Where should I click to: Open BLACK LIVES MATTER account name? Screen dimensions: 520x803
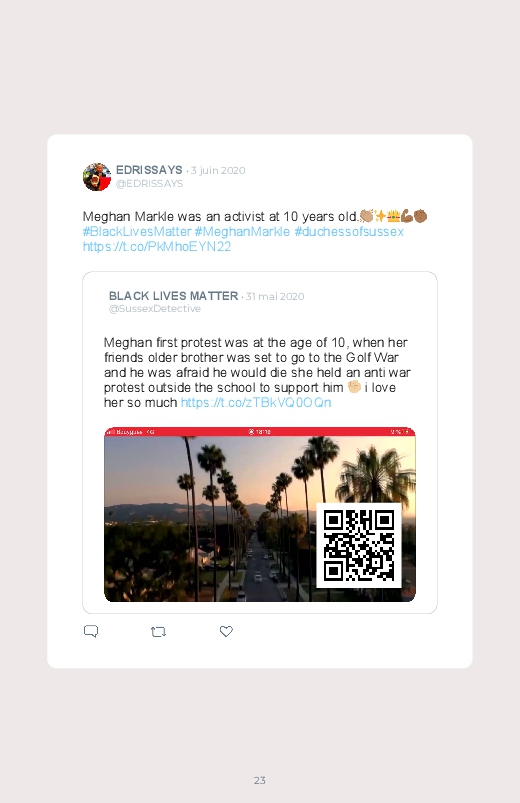[x=173, y=295]
